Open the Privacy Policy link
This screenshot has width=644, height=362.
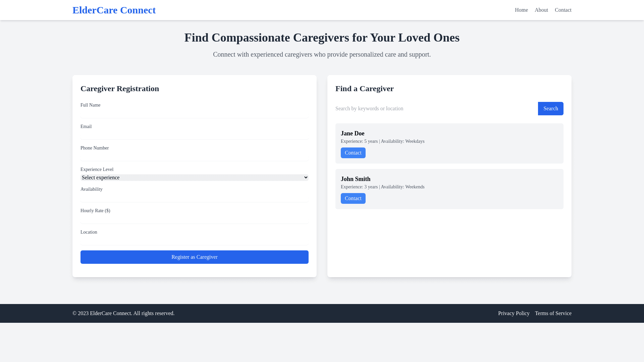514,313
